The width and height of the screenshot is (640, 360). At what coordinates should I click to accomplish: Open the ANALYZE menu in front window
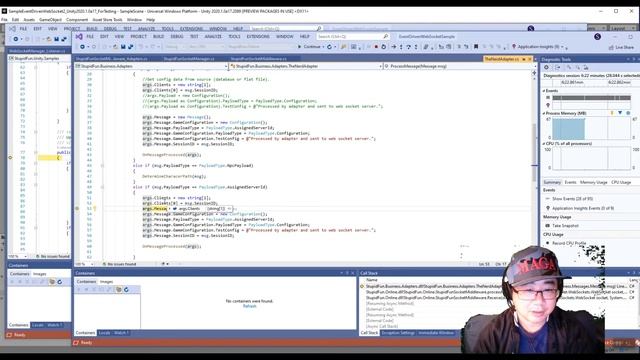click(x=213, y=36)
